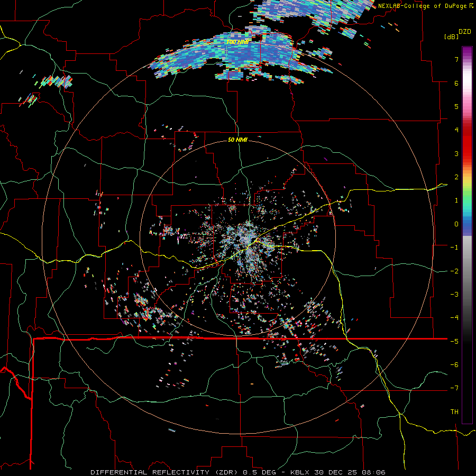
Task: Click the -5 value on the color scale
Action: 454,342
